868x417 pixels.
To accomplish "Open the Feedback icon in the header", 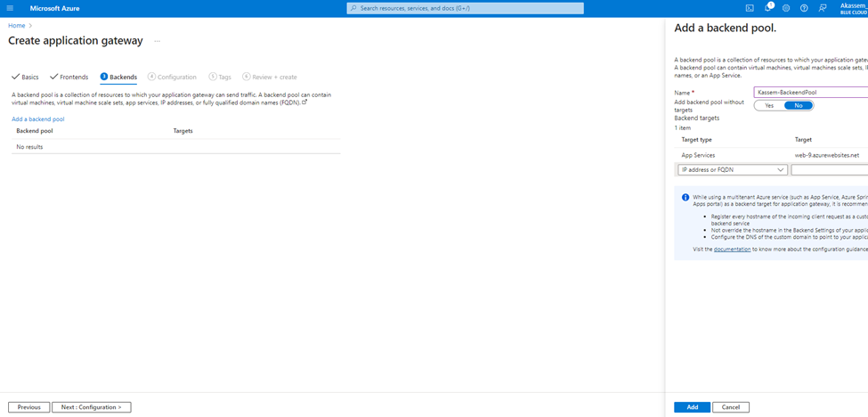I will [823, 8].
